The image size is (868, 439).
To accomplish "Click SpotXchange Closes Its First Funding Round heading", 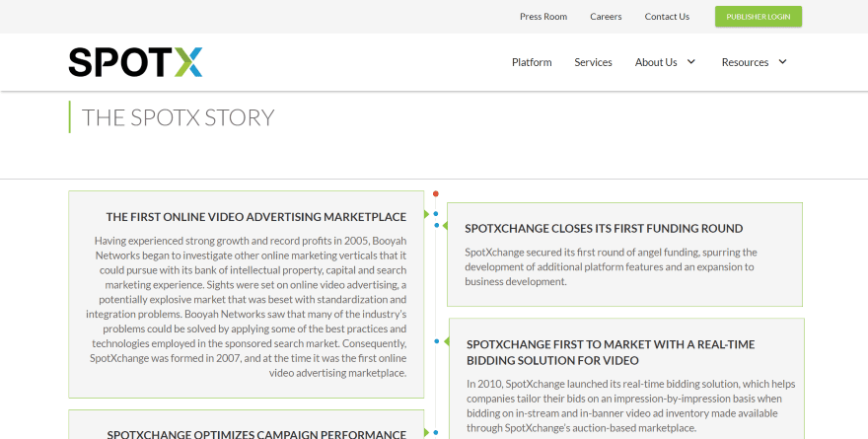I will pos(604,228).
